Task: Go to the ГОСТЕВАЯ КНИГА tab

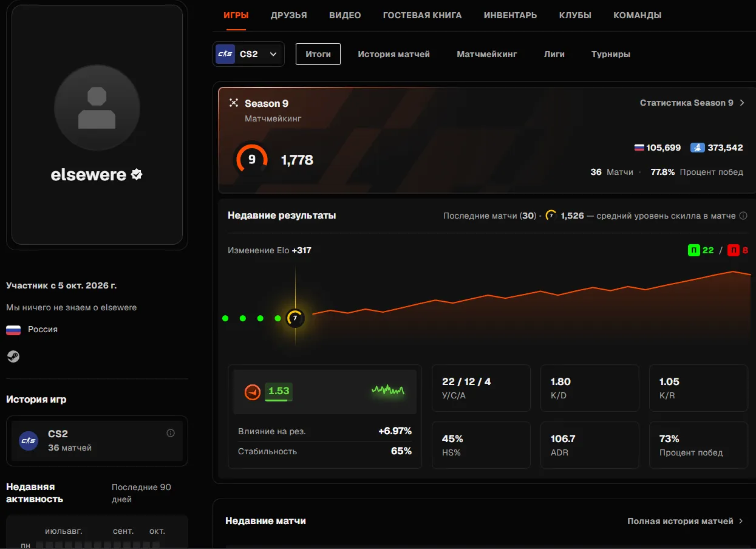Action: pos(422,15)
